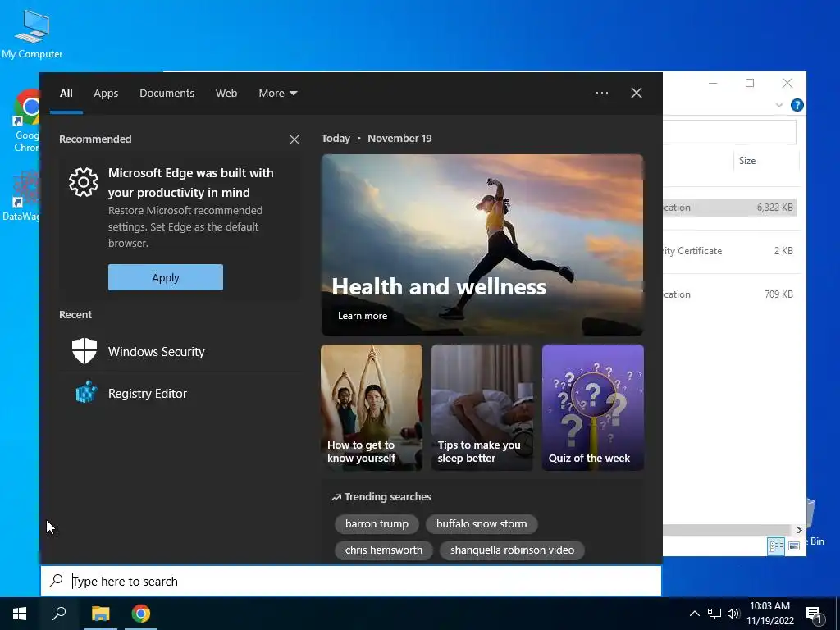840x630 pixels.
Task: Open network status tray icon
Action: [714, 614]
